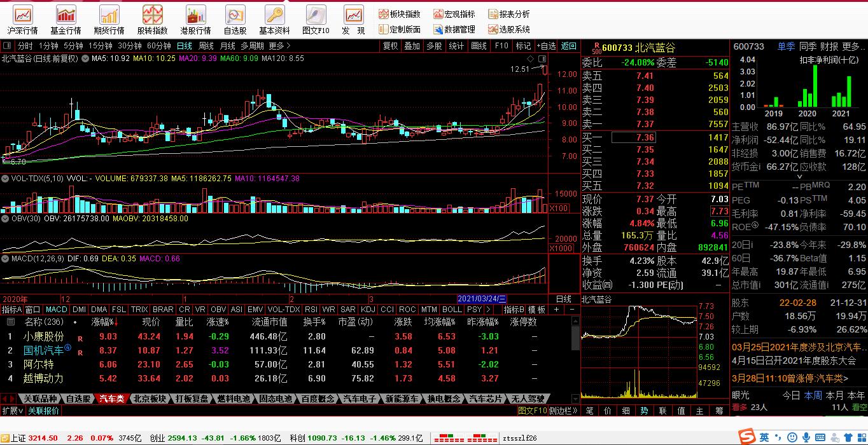This screenshot has height=445, width=868.
Task: Toggle RSI indicator
Action: 311,310
